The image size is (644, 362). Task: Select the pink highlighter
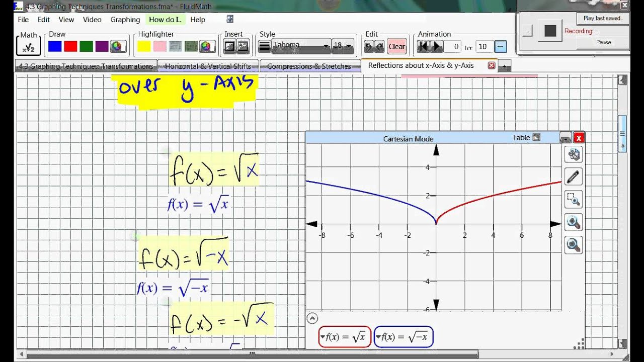(159, 47)
